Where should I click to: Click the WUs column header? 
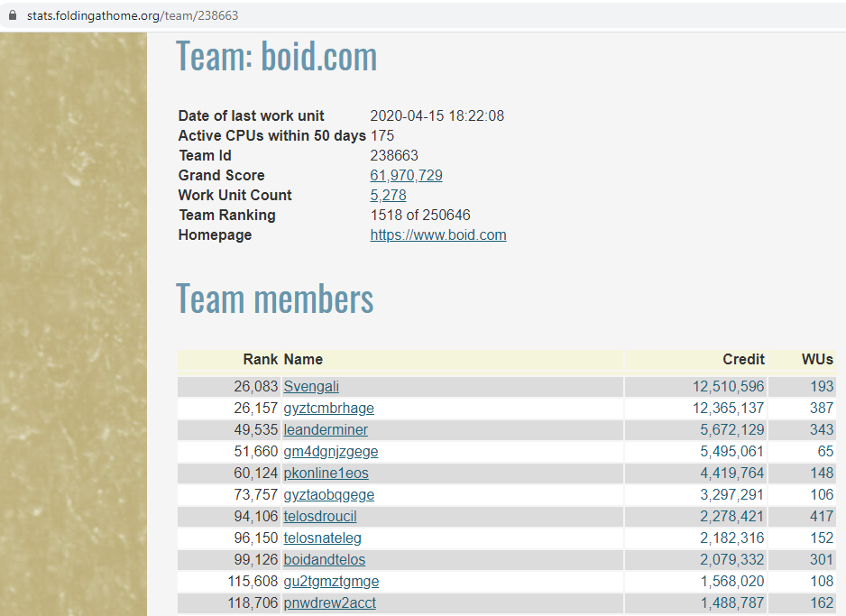point(817,359)
